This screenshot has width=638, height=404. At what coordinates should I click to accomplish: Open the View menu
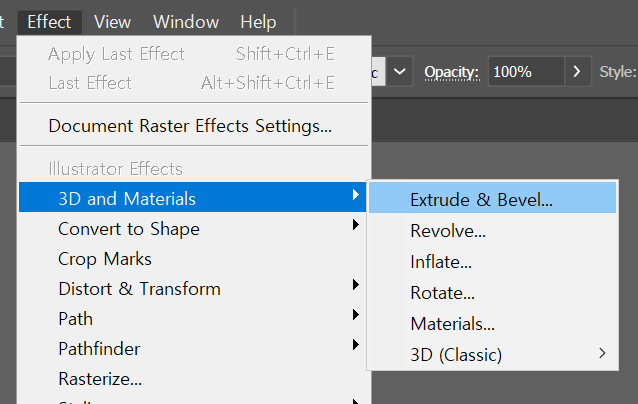(112, 22)
